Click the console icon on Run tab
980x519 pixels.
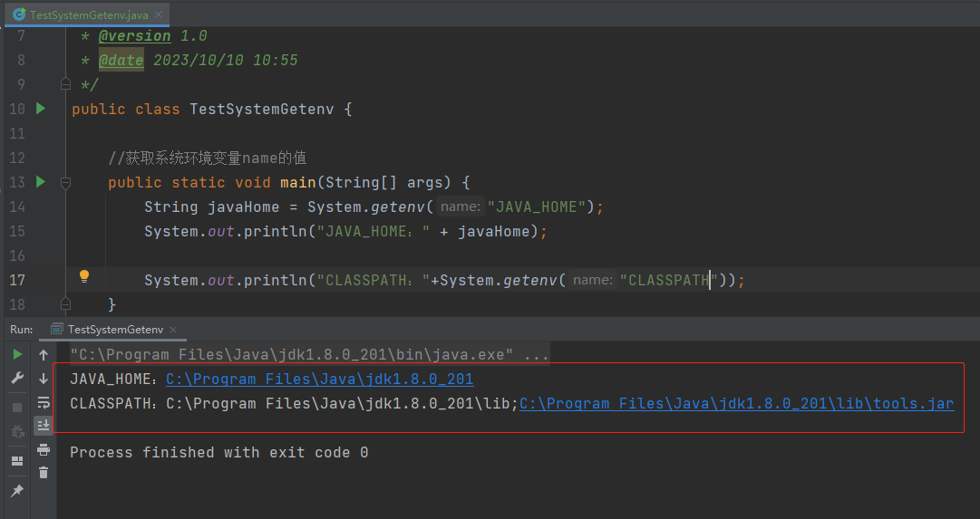[57, 329]
